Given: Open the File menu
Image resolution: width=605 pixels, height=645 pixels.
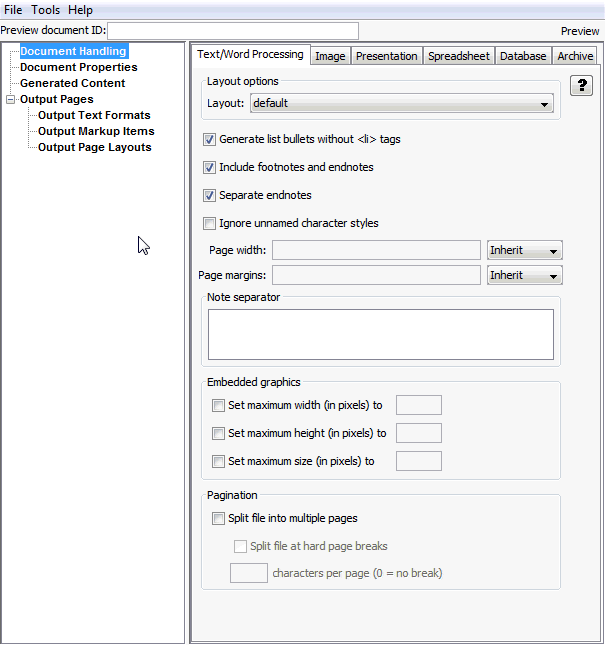Looking at the screenshot, I should pos(13,10).
